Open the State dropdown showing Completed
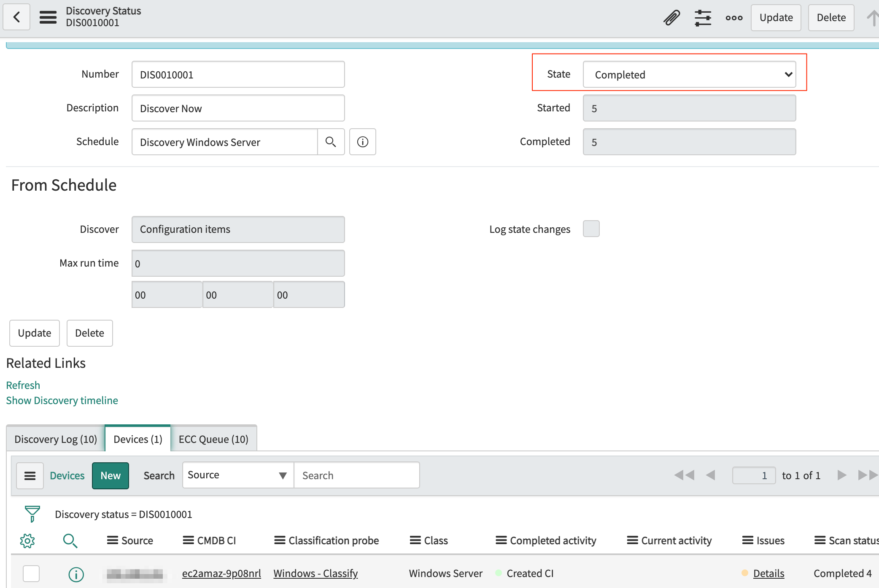Screen dimensions: 879x588 pyautogui.click(x=689, y=74)
